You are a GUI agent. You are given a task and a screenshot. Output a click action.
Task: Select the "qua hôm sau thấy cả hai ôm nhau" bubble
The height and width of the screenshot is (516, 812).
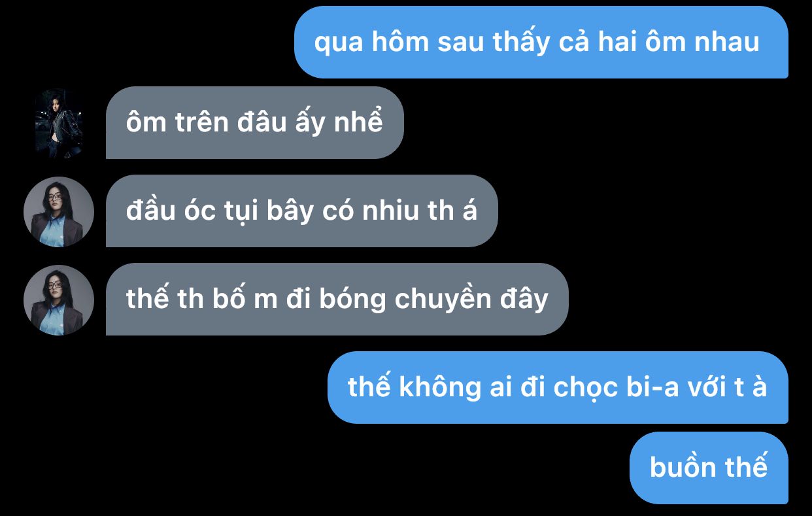click(x=541, y=43)
